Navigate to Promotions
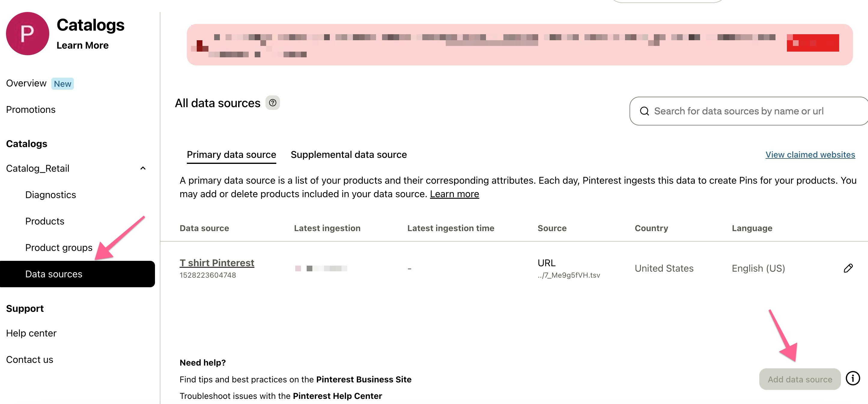 pyautogui.click(x=31, y=110)
